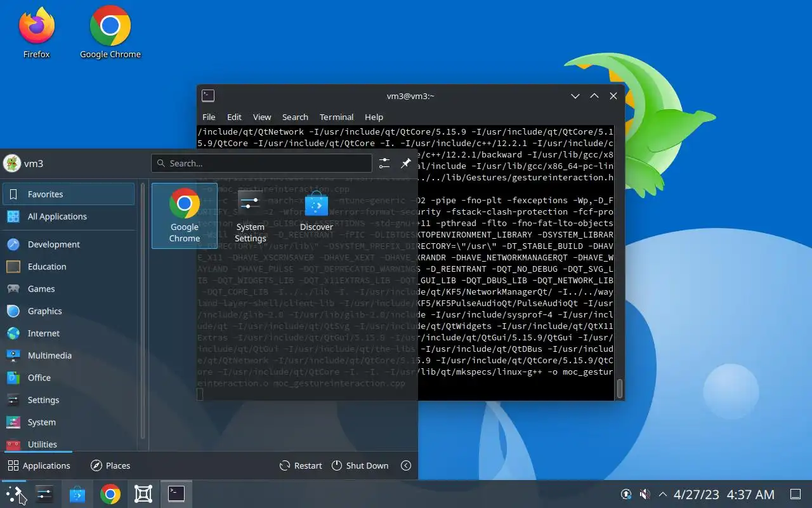Viewport: 812px width, 508px height.
Task: Open the Terminal menu in terminal window
Action: (336, 117)
